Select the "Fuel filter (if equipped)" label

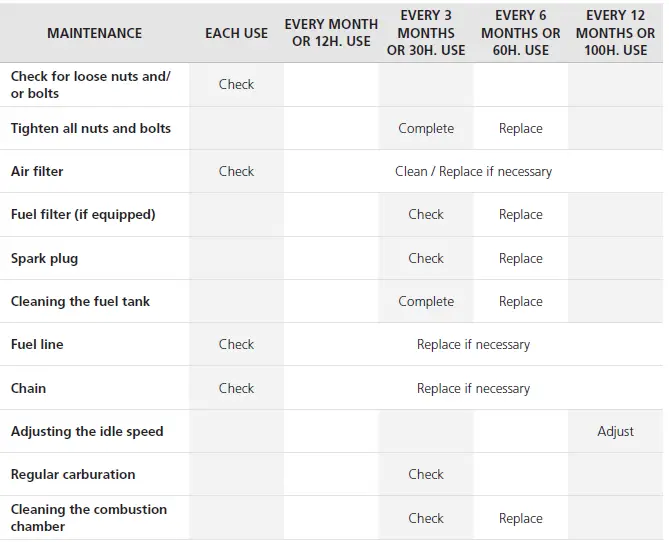83,214
